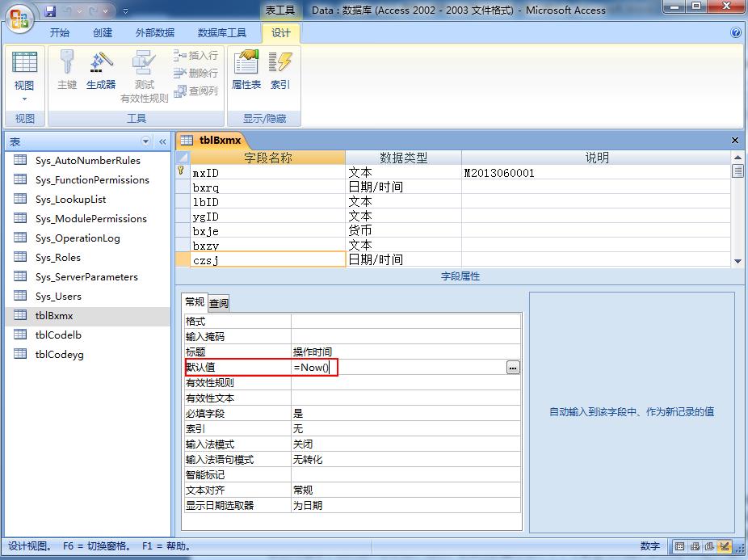748x560 pixels.
Task: Click the bxrq field name cell
Action: pos(267,187)
